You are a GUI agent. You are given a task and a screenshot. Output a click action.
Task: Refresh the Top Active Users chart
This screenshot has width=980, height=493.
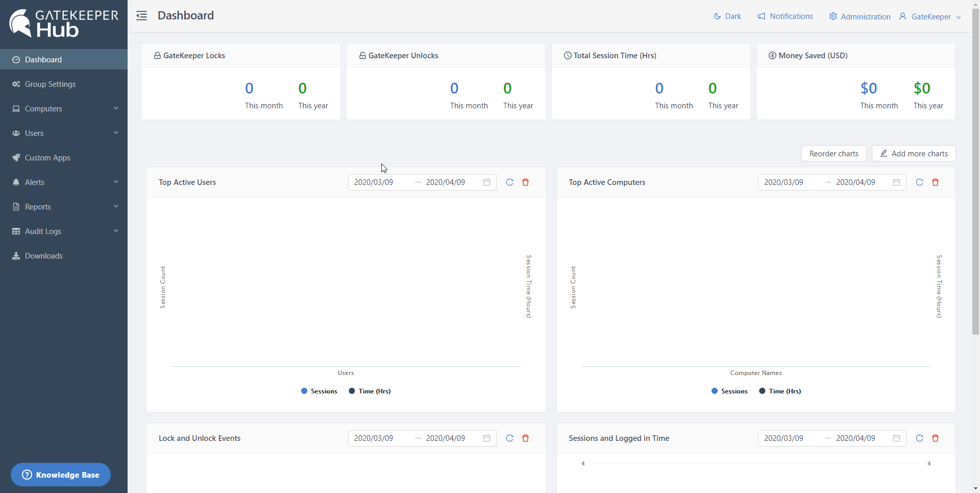[x=509, y=182]
